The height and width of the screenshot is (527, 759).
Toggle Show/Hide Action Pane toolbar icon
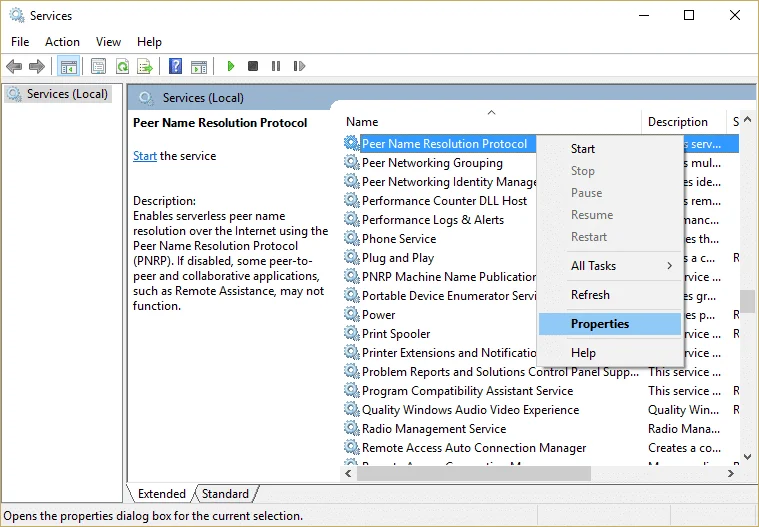198,66
